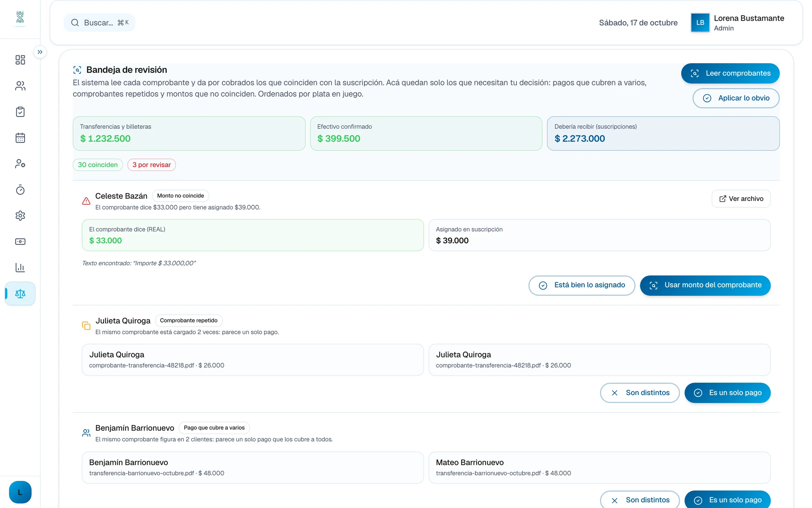
Task: Choose Usar monto del comprobante
Action: coord(705,285)
